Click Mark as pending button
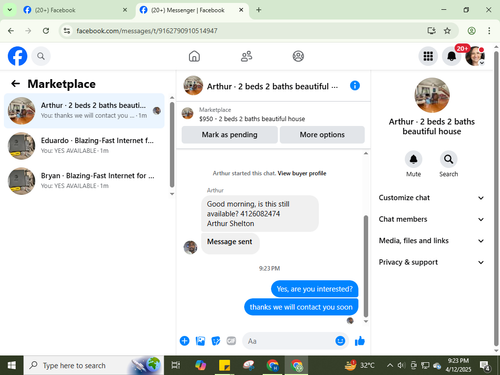This screenshot has height=375, width=500. pyautogui.click(x=229, y=135)
